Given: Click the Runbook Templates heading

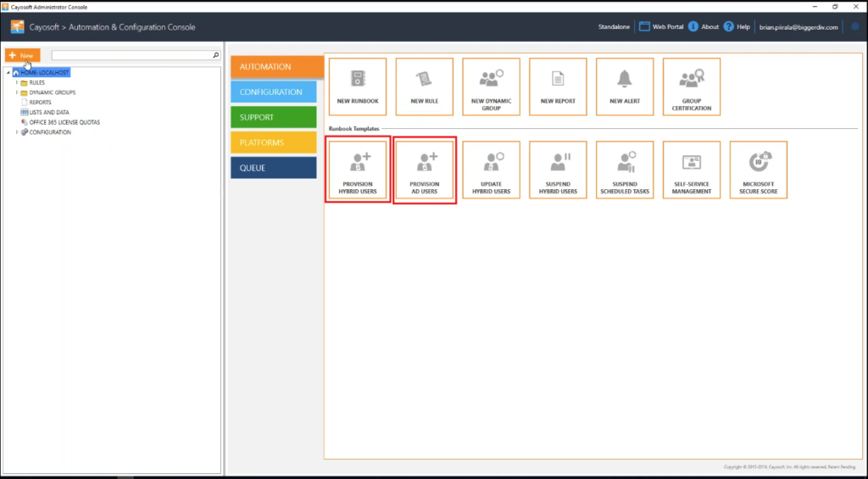Looking at the screenshot, I should (x=353, y=129).
